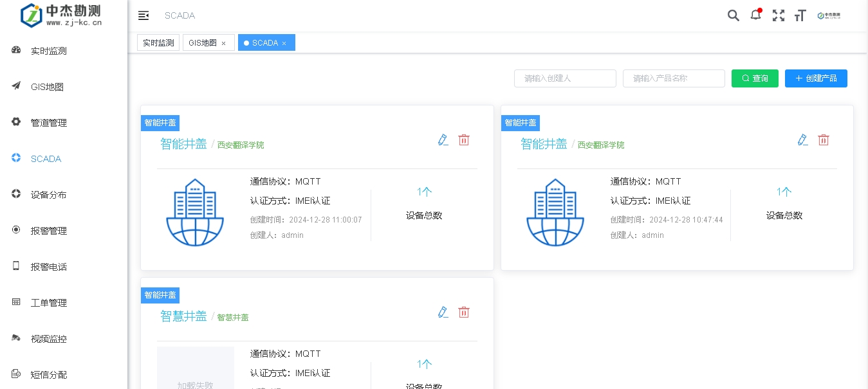Switch to the 实时监测 tab
This screenshot has height=389, width=868.
point(158,42)
